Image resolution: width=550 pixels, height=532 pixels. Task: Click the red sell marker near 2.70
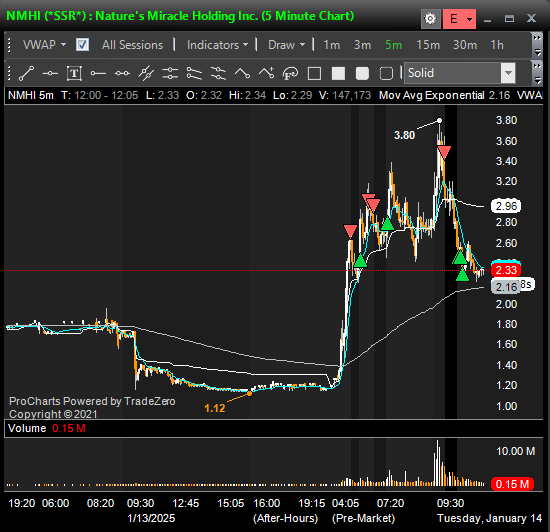click(350, 231)
